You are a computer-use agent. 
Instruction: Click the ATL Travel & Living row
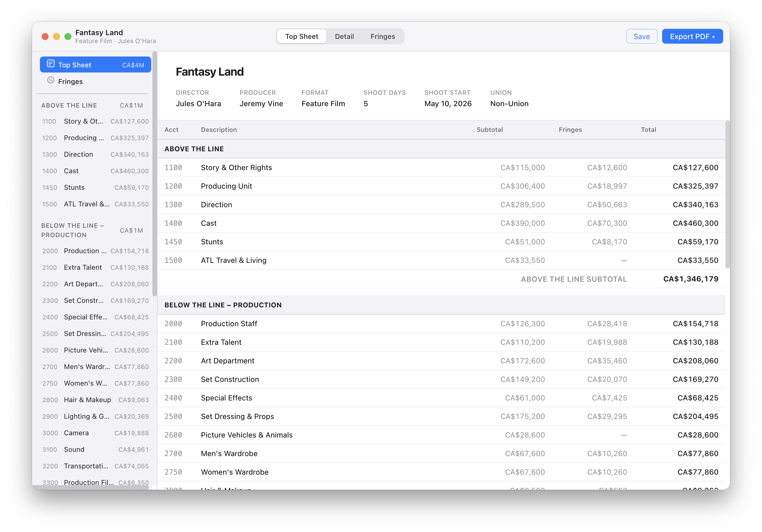[442, 261]
